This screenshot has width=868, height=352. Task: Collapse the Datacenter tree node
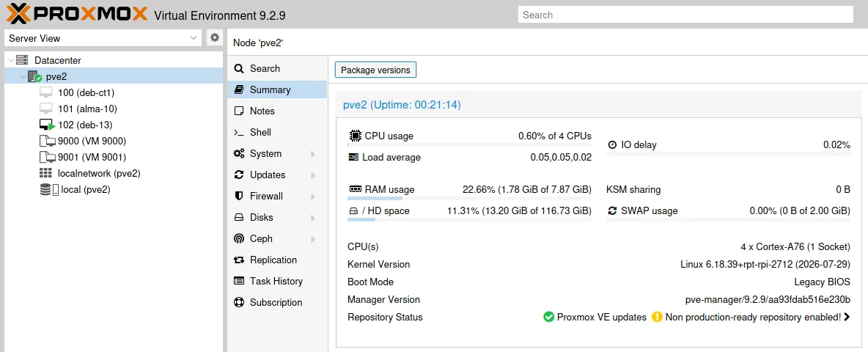[11, 60]
